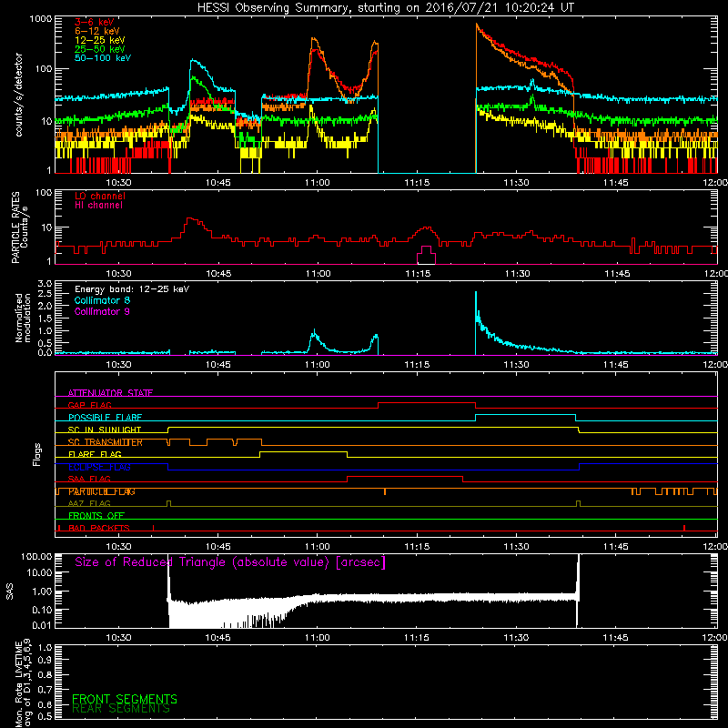
Task: Select the magenta Collimator 9 label
Action: [x=102, y=311]
